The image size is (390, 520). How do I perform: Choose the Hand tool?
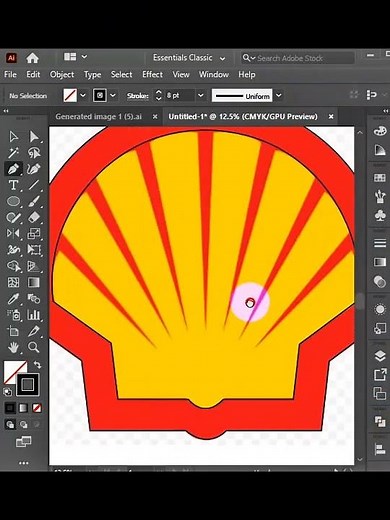pyautogui.click(x=13, y=347)
